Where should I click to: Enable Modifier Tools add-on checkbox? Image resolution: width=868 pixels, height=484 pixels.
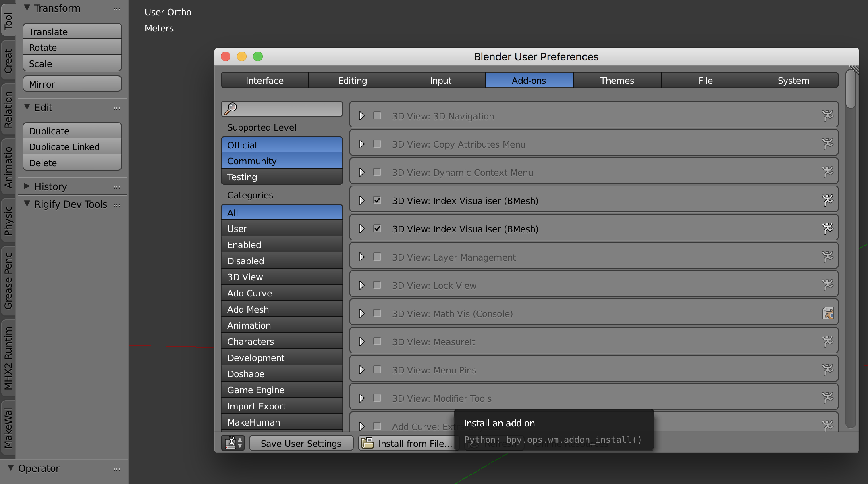click(377, 398)
